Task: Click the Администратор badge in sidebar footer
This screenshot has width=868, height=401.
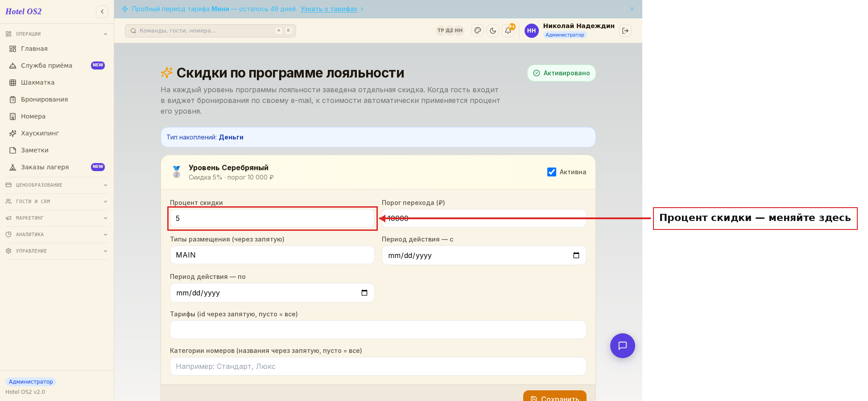Action: pyautogui.click(x=31, y=382)
